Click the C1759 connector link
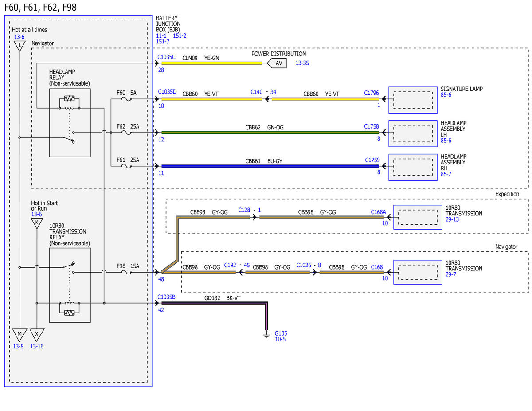The width and height of the screenshot is (532, 411). [372, 160]
